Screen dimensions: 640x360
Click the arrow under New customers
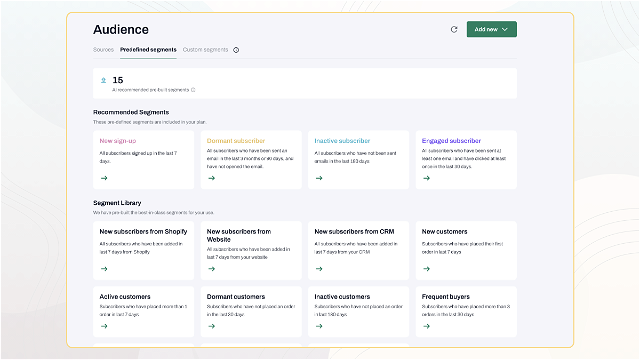click(427, 269)
